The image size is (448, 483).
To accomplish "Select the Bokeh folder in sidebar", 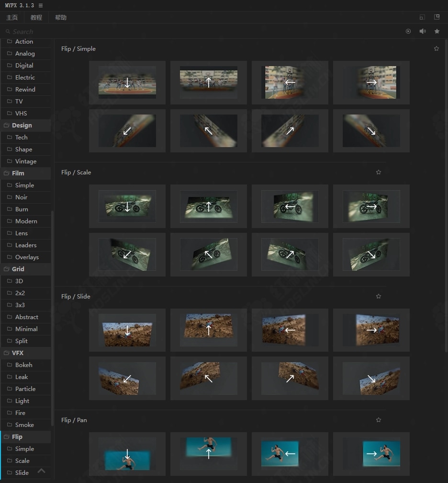I will pos(23,365).
